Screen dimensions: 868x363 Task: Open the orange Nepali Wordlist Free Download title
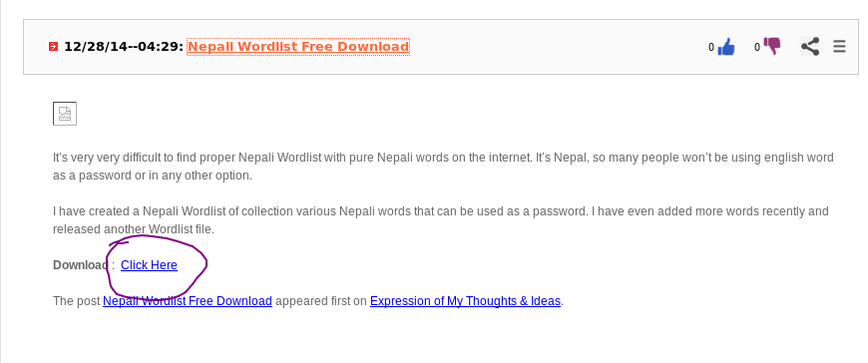298,47
